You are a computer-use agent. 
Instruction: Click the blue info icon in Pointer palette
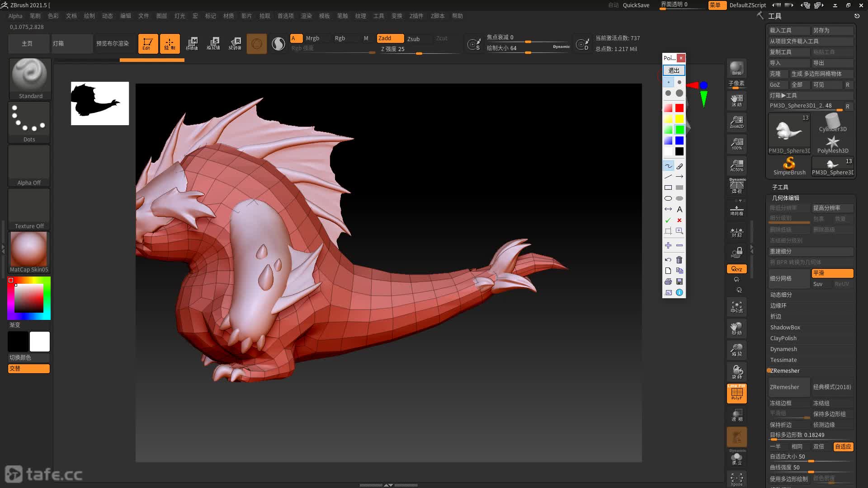pos(679,292)
